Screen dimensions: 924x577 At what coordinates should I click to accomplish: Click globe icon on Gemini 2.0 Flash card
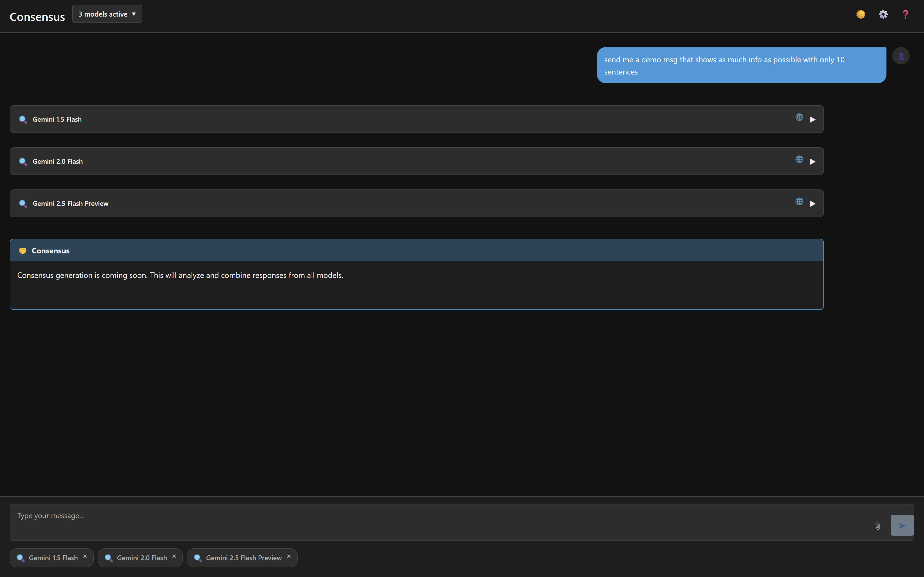point(799,159)
